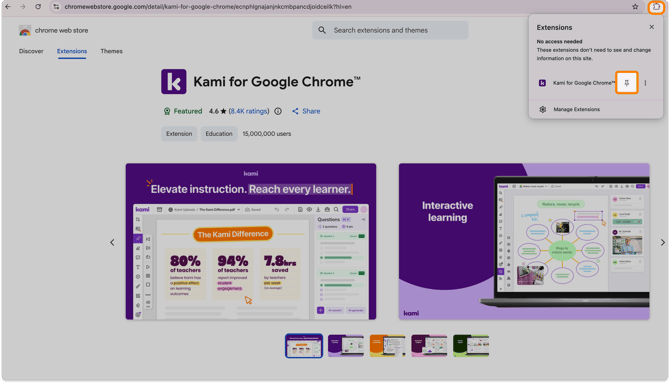Focus the Search extensions and themes field
Viewport: 670px width, 383px height.
click(390, 30)
